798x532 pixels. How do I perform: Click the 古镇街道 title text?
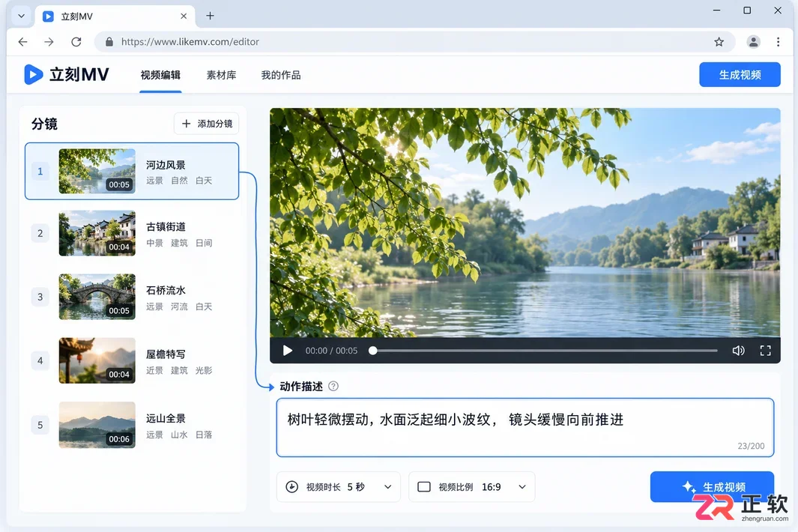pos(166,226)
